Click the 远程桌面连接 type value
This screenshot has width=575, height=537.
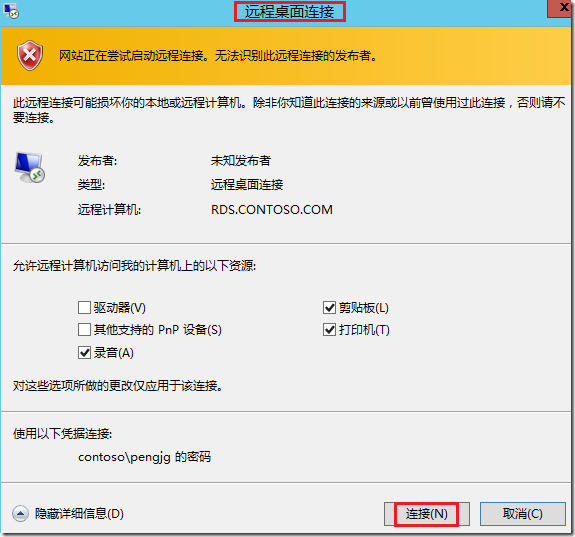(x=247, y=184)
